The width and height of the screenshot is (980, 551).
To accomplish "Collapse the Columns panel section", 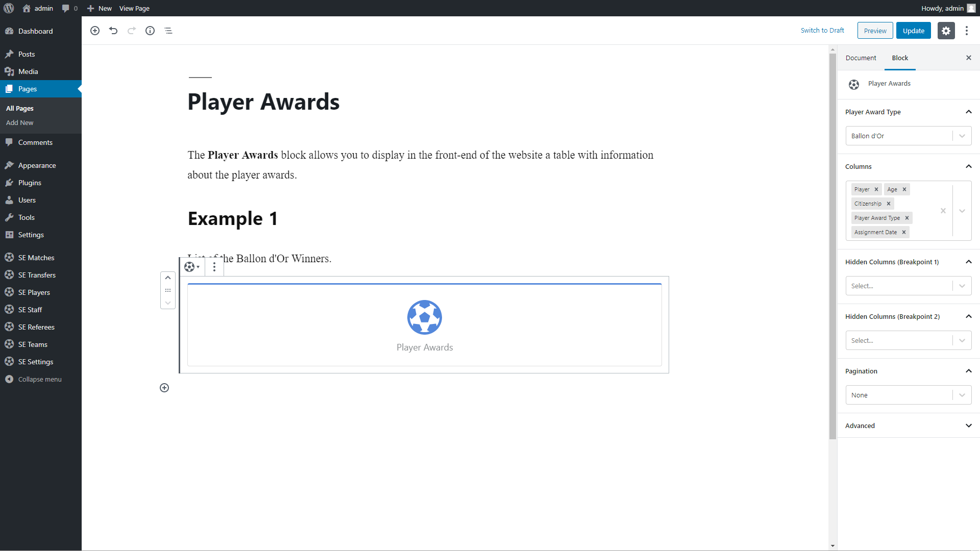I will point(968,166).
